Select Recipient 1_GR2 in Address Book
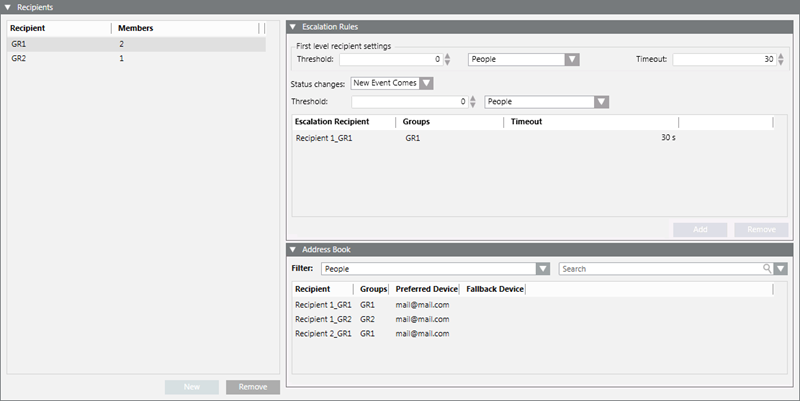Image resolution: width=800 pixels, height=401 pixels. pyautogui.click(x=323, y=318)
